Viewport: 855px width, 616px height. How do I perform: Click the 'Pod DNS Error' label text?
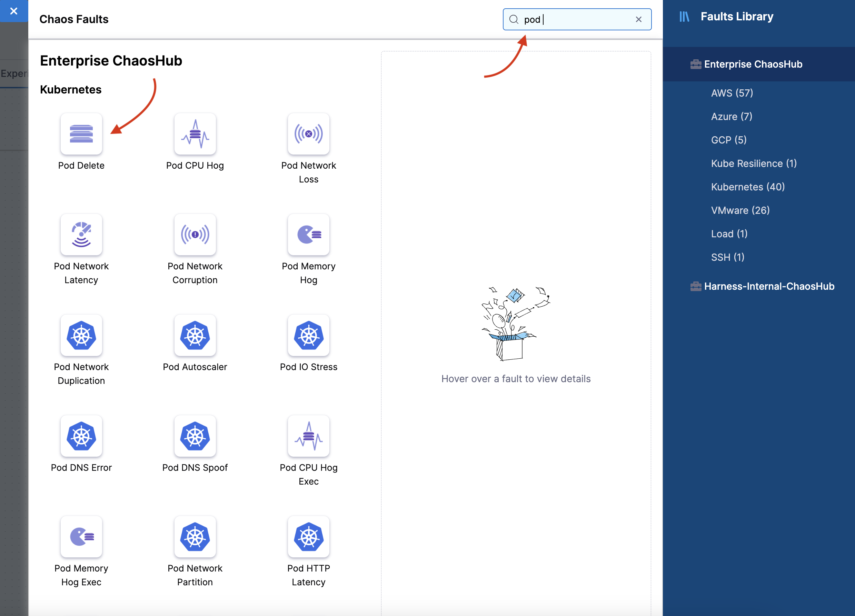coord(81,467)
